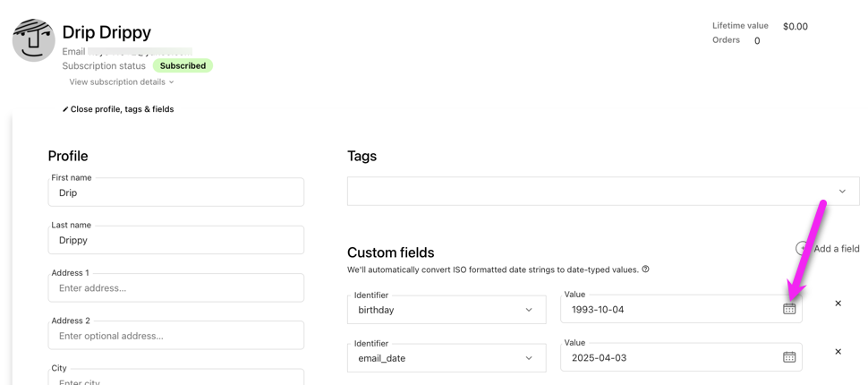Screen dimensions: 868x385
Task: Focus the Address 1 input
Action: click(175, 288)
